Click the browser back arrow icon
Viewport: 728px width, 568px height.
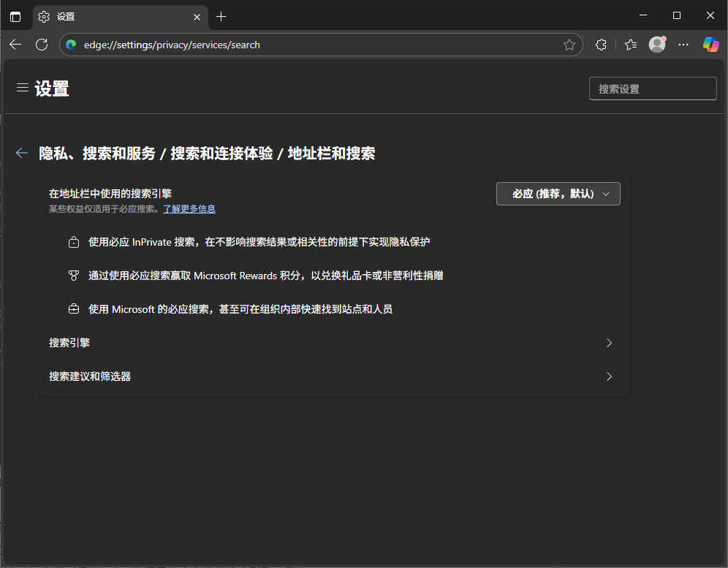point(15,45)
